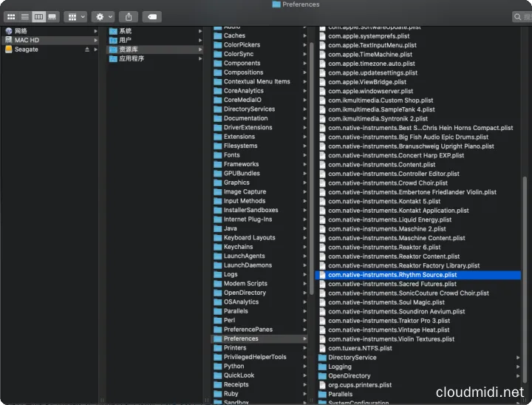Expand the DirectoryService folder arrow
Image resolution: width=532 pixels, height=405 pixels.
(x=519, y=358)
